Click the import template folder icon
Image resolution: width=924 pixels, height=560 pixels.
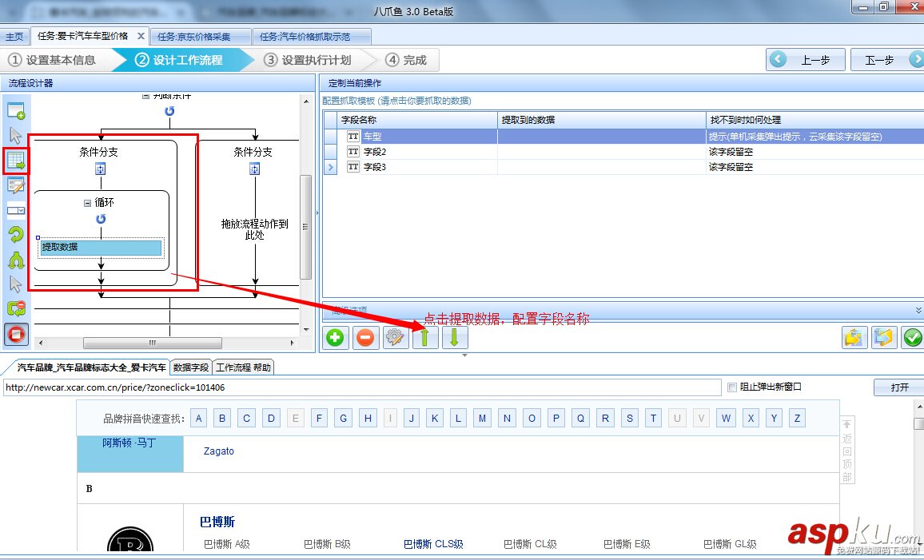(x=854, y=337)
